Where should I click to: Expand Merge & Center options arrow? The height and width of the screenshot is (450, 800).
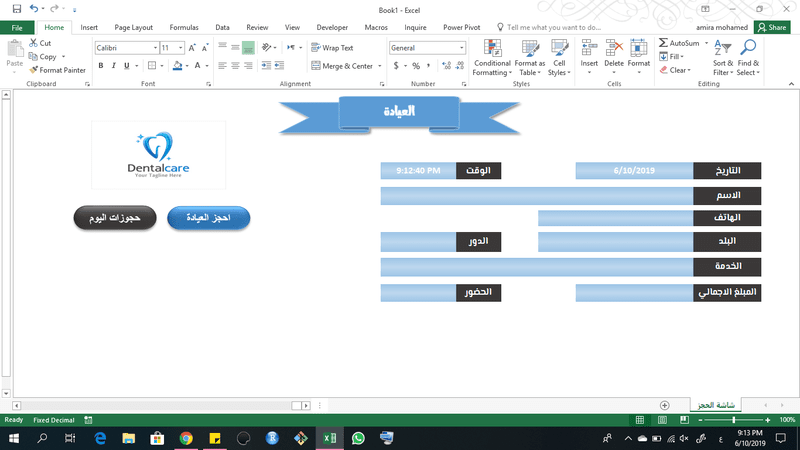click(x=380, y=66)
